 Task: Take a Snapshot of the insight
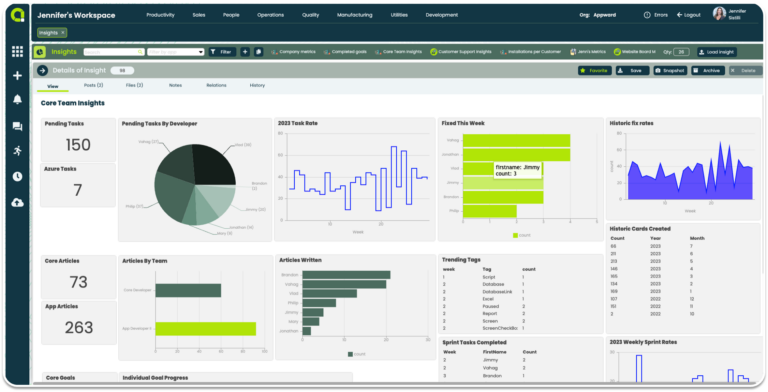point(670,71)
